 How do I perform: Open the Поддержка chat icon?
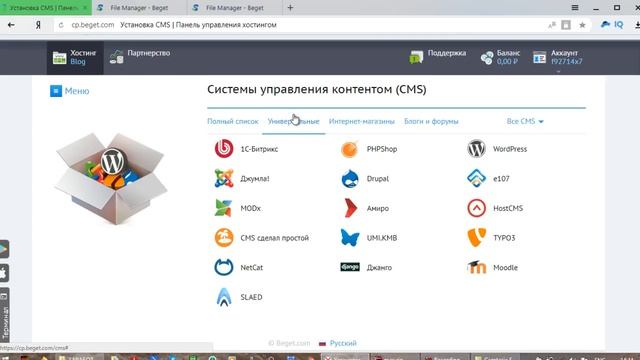[416, 57]
